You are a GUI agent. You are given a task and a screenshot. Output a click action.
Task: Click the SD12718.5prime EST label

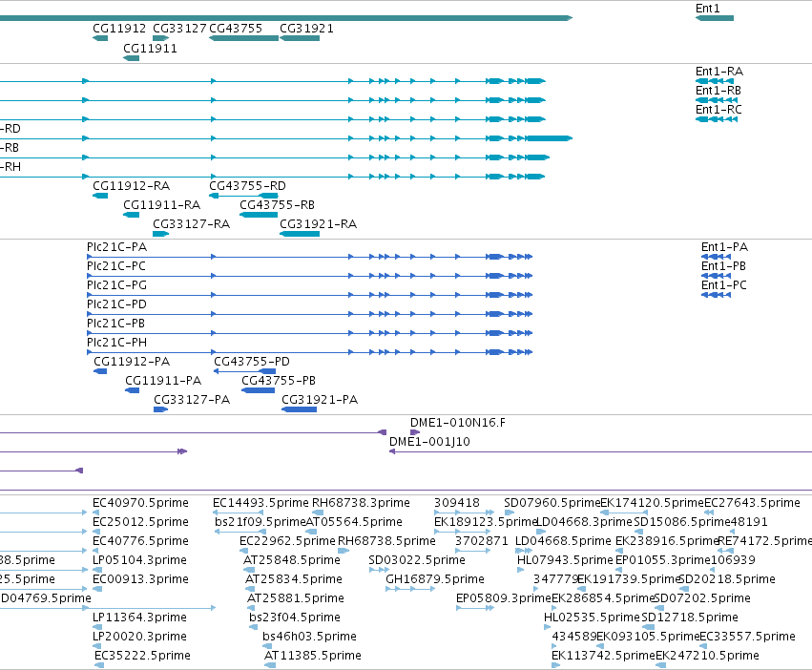690,618
